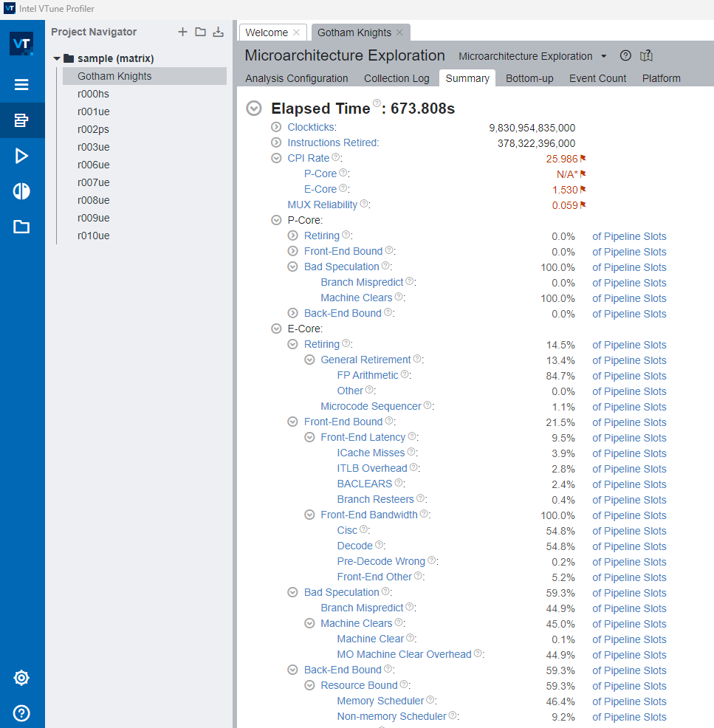
Task: Collapse the sample (matrix) project tree
Action: coord(57,58)
